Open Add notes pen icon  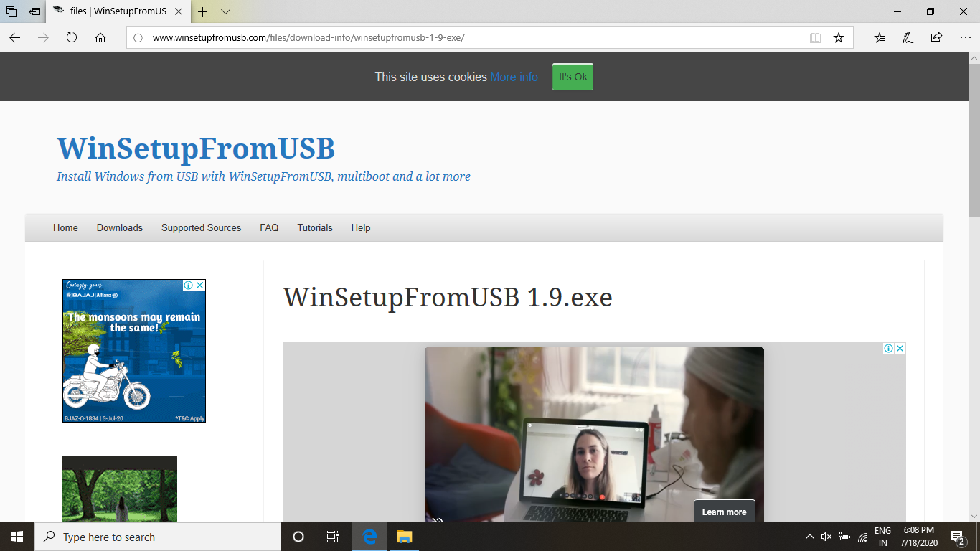908,37
